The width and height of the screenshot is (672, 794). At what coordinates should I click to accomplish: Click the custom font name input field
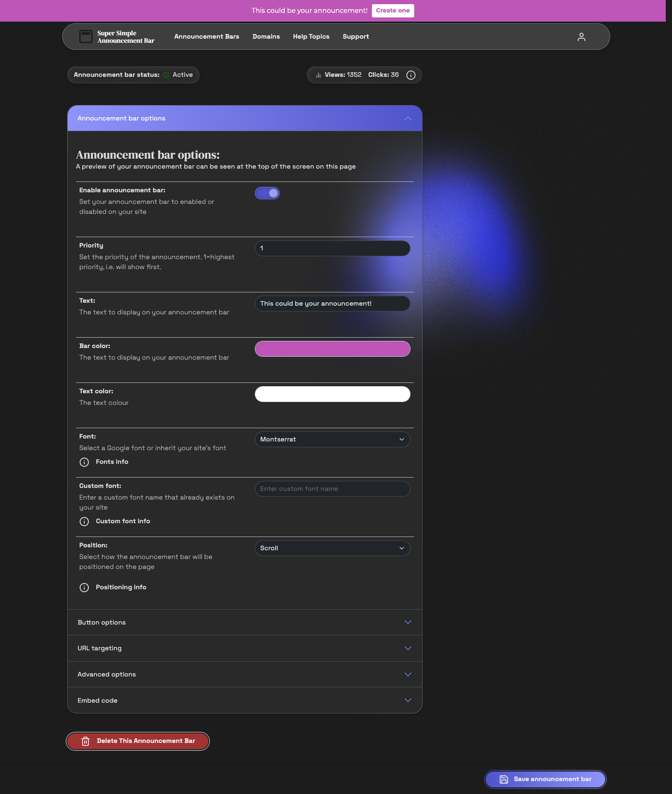tap(332, 488)
